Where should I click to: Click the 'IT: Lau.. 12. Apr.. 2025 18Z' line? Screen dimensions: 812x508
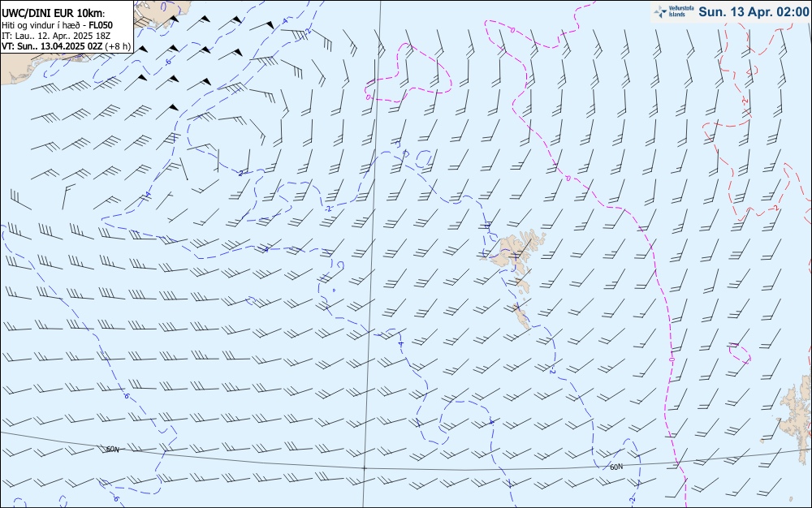coord(56,36)
